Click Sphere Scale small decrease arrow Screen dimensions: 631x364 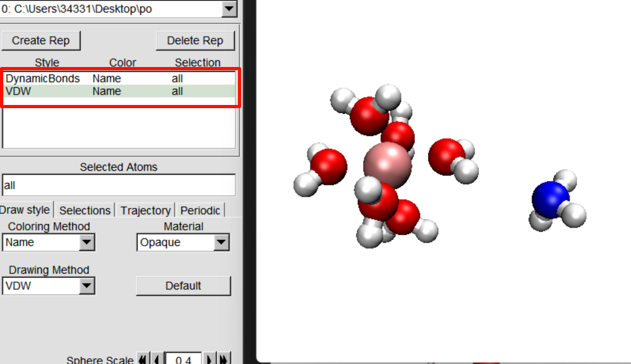pos(157,359)
